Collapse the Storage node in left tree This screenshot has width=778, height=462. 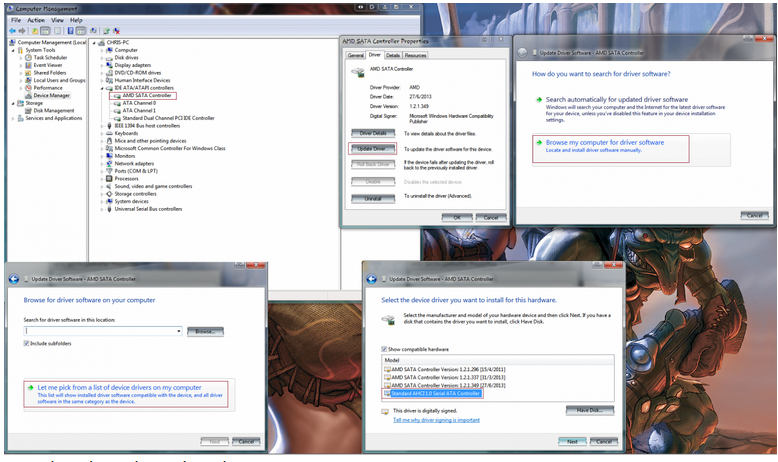[x=13, y=103]
